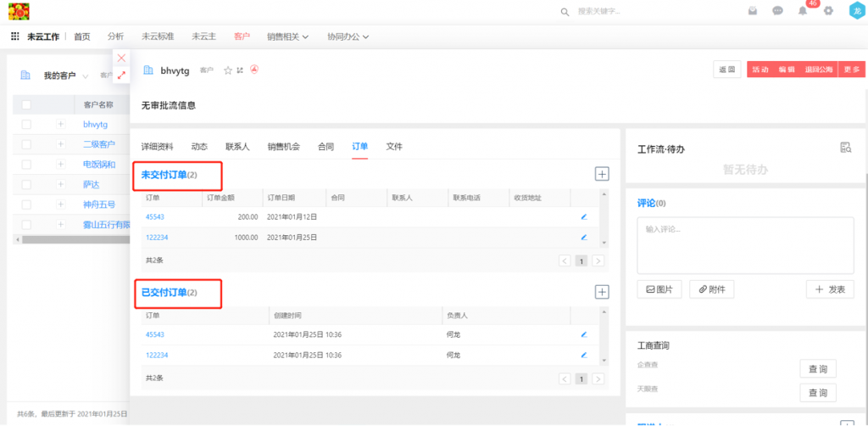Add a new order in 未交付订单 section

(x=602, y=174)
